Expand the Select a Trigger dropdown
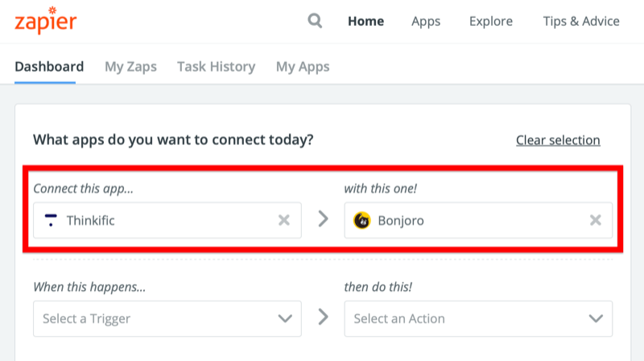 (x=167, y=318)
